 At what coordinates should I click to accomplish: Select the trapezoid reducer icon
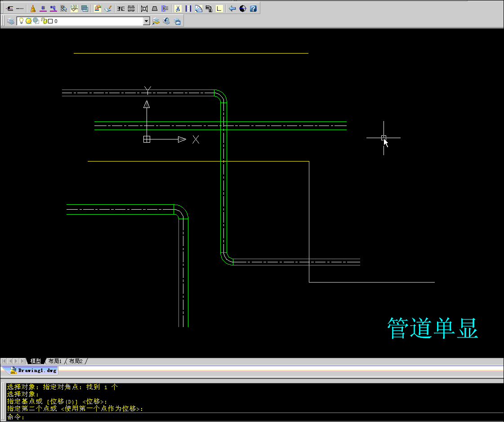[155, 9]
